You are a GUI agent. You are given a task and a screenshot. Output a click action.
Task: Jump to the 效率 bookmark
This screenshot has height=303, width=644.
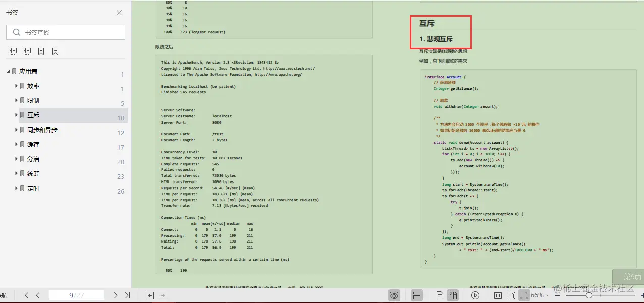coord(33,86)
